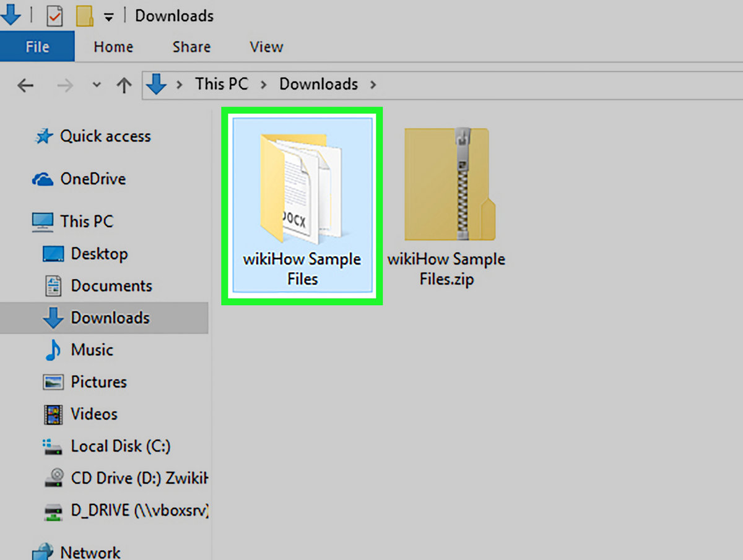Click the Desktop icon in the sidebar
The image size is (743, 560).
click(x=53, y=254)
